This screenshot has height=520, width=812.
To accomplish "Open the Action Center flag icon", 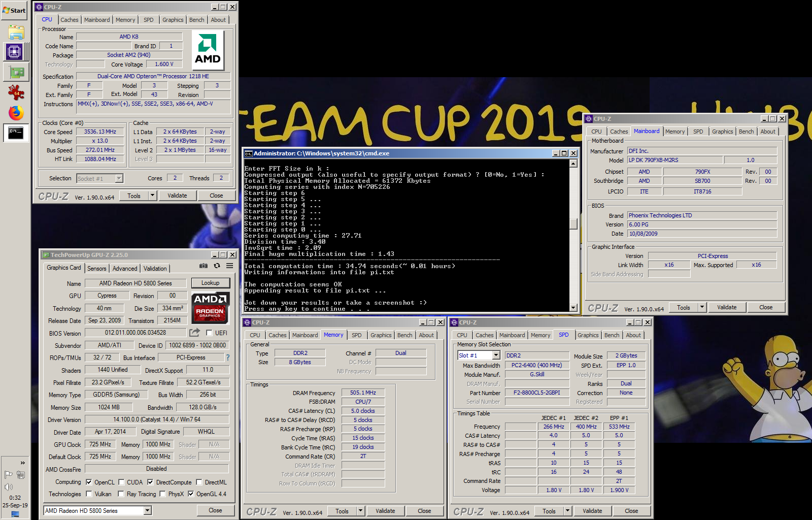I will click(8, 475).
